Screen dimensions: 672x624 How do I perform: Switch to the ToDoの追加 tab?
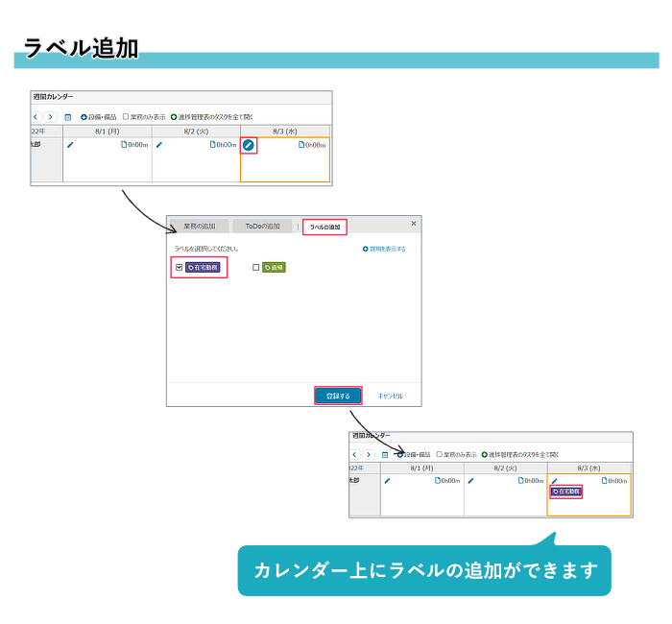click(262, 227)
